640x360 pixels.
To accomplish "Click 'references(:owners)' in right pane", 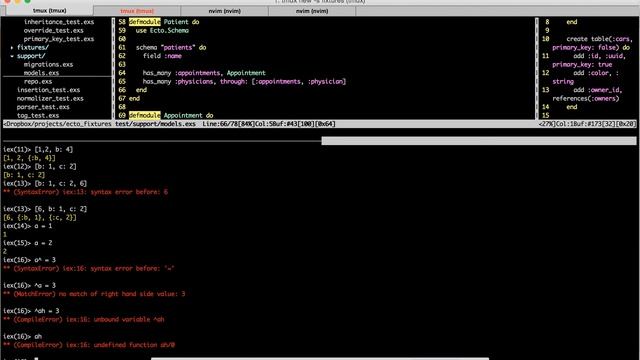I will (586, 99).
